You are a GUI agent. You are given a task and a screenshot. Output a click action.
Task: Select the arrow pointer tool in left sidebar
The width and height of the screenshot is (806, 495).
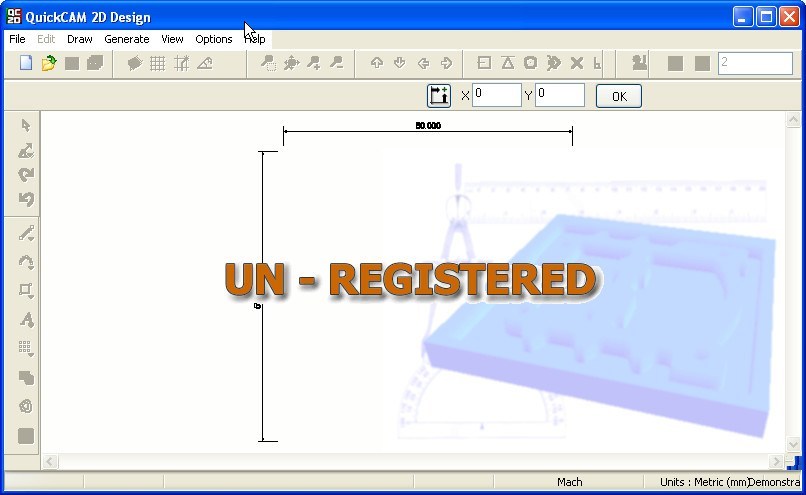(26, 125)
